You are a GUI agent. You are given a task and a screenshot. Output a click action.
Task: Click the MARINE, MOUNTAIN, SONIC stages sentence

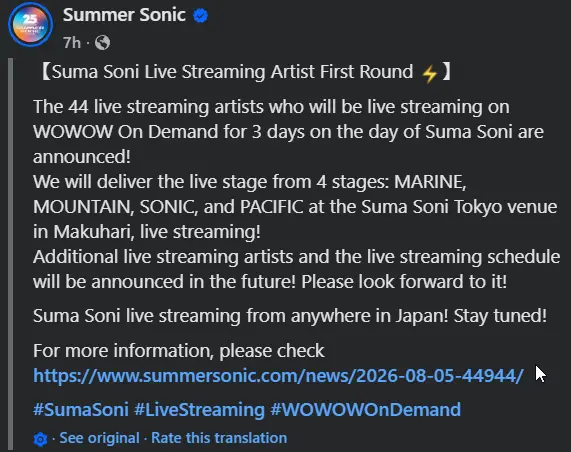pos(295,207)
